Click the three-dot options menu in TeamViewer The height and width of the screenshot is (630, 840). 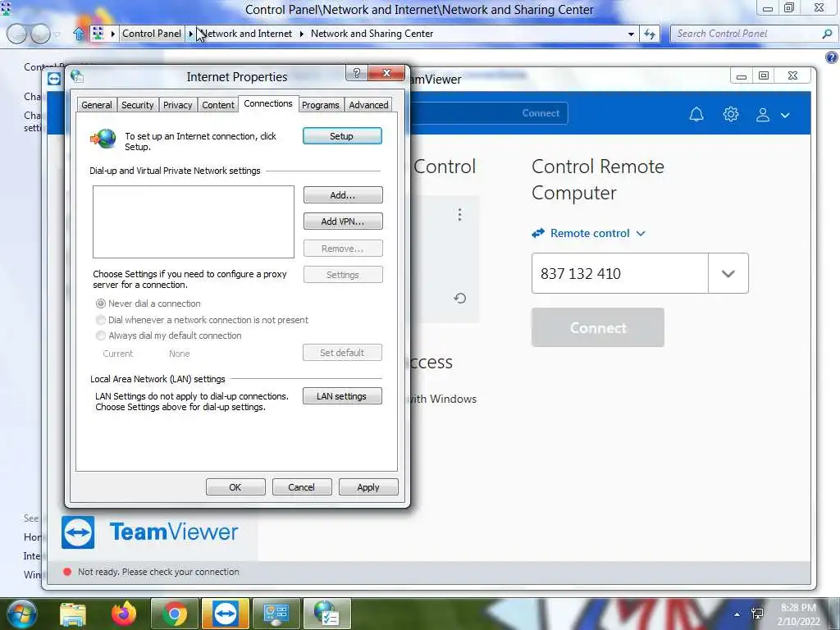pyautogui.click(x=459, y=215)
